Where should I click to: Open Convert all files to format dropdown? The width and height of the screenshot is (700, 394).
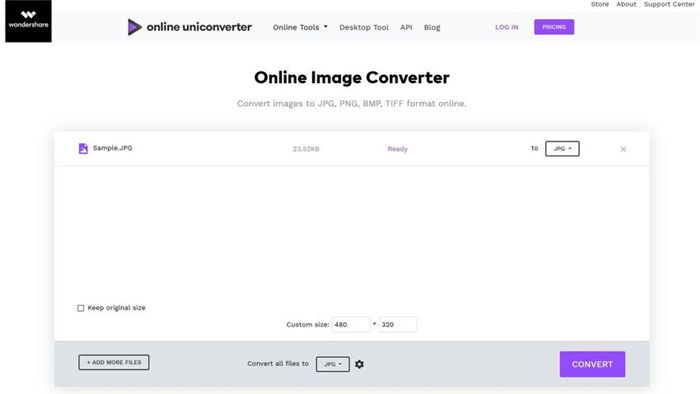coord(333,364)
